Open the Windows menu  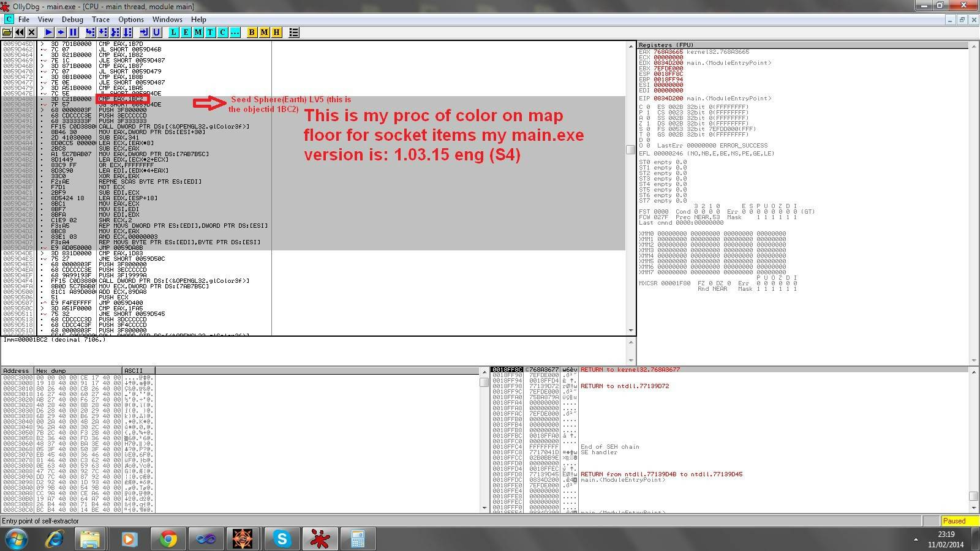(167, 20)
